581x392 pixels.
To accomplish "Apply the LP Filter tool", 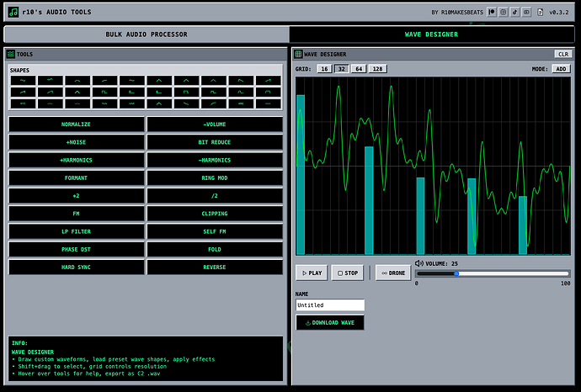I will click(x=76, y=231).
